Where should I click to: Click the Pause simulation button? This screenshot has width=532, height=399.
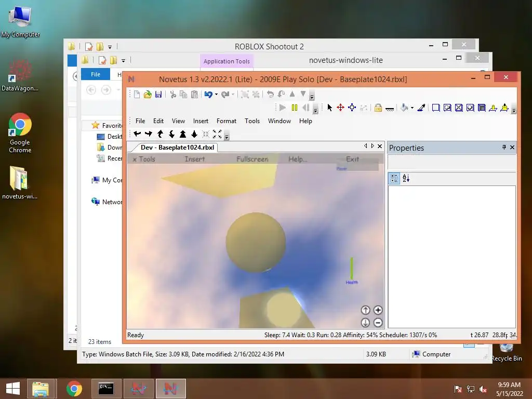295,108
